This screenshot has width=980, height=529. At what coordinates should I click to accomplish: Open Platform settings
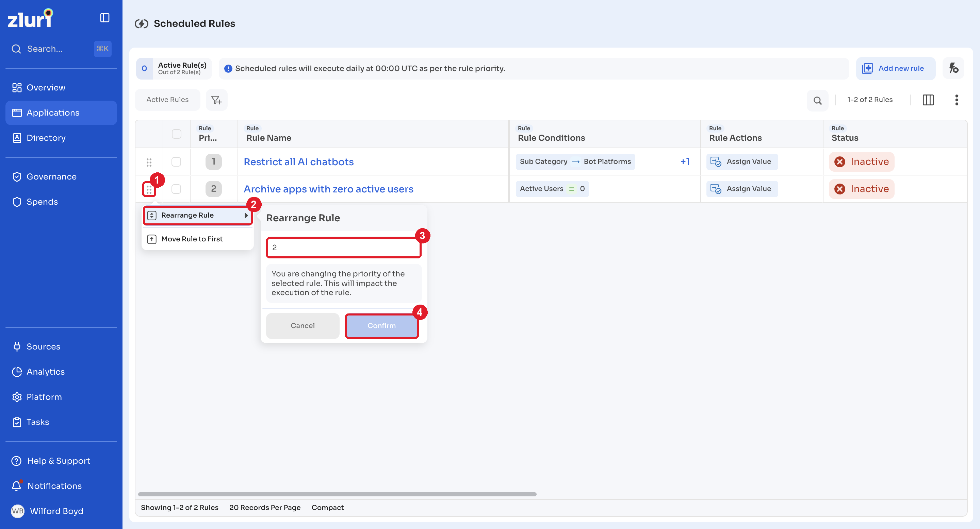coord(61,397)
